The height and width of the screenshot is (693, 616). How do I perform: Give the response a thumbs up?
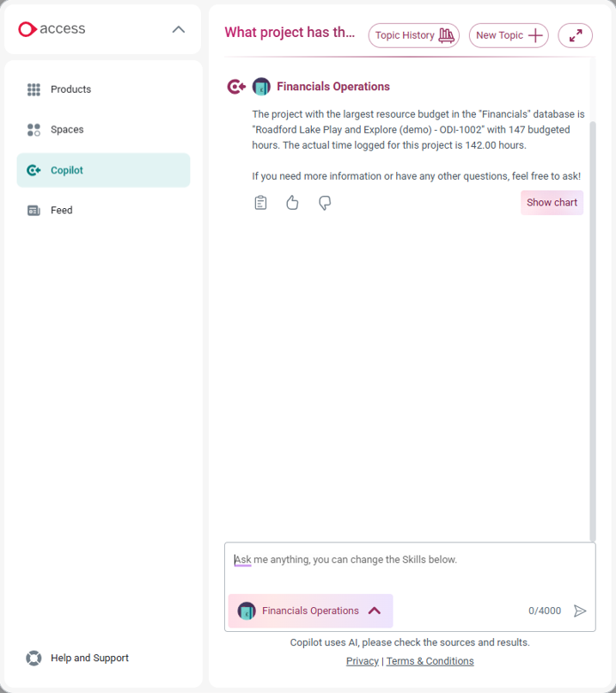[x=292, y=202]
